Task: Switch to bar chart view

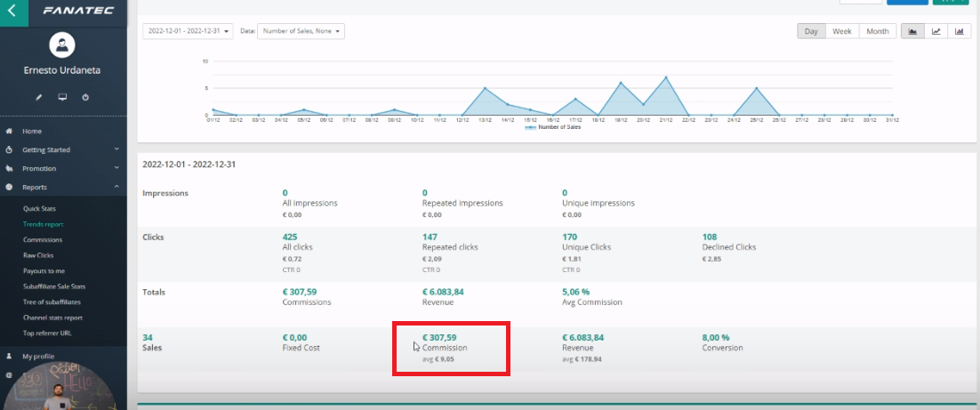Action: [960, 31]
